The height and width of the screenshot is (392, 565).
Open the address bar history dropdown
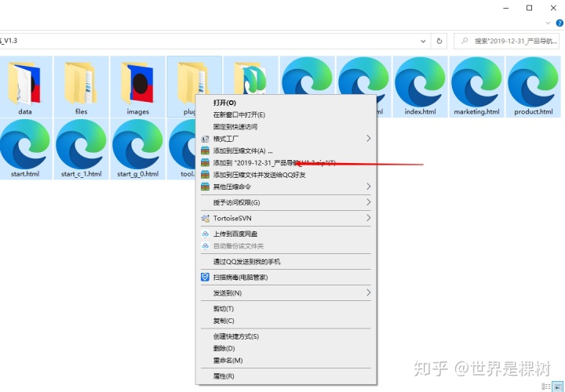(423, 41)
